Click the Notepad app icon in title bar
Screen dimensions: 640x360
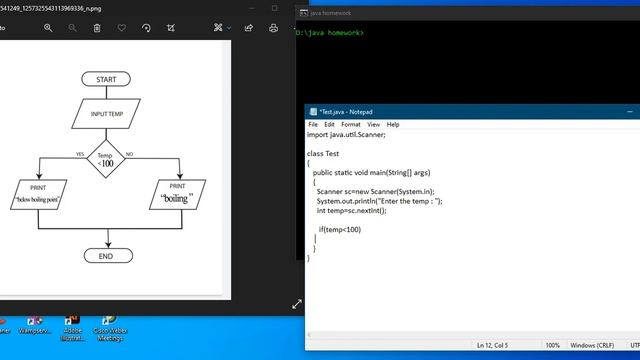coord(313,112)
